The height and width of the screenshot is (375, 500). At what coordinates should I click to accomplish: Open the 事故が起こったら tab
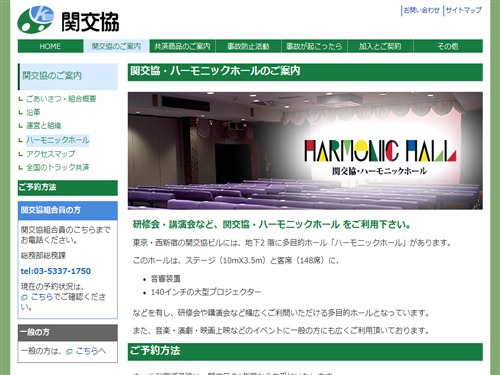click(314, 46)
